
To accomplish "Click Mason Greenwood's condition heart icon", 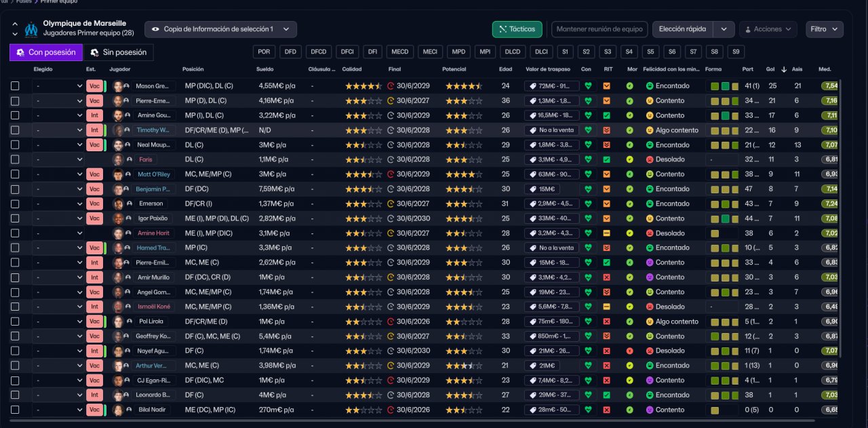I will [x=588, y=86].
